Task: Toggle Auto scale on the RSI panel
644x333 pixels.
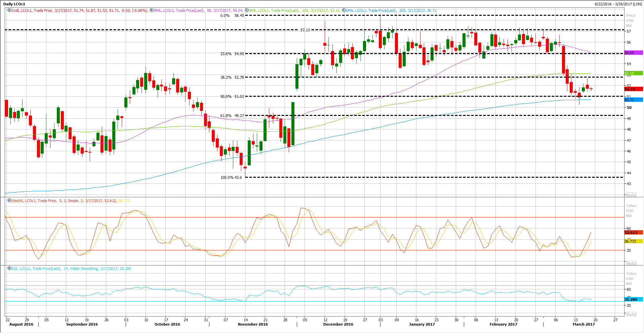Action: coord(631,314)
